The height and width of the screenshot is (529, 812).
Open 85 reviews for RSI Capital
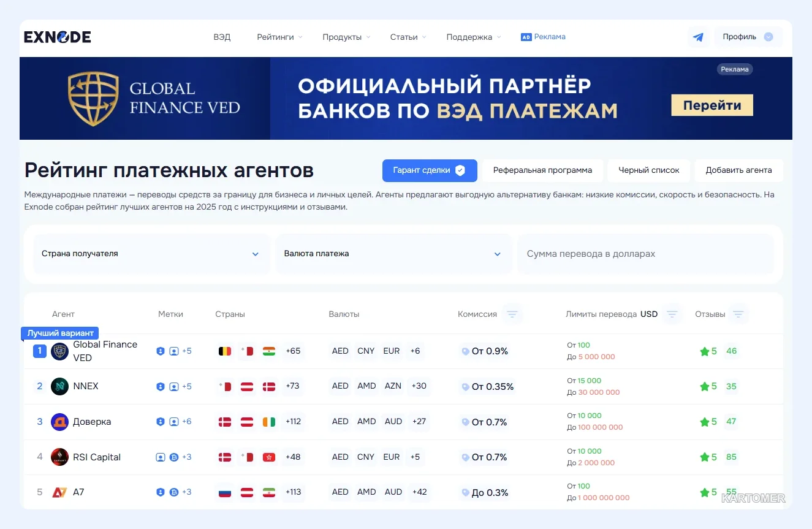[x=731, y=457]
